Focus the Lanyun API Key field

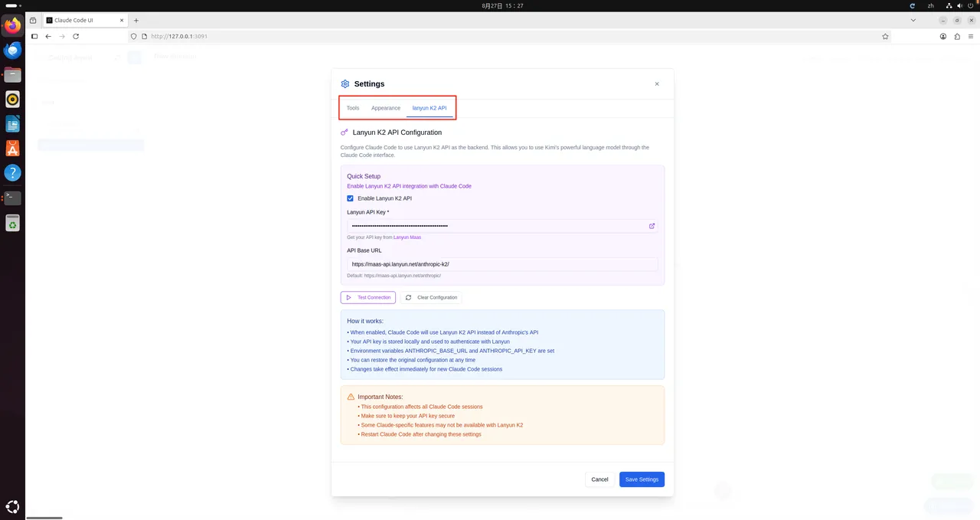point(494,226)
